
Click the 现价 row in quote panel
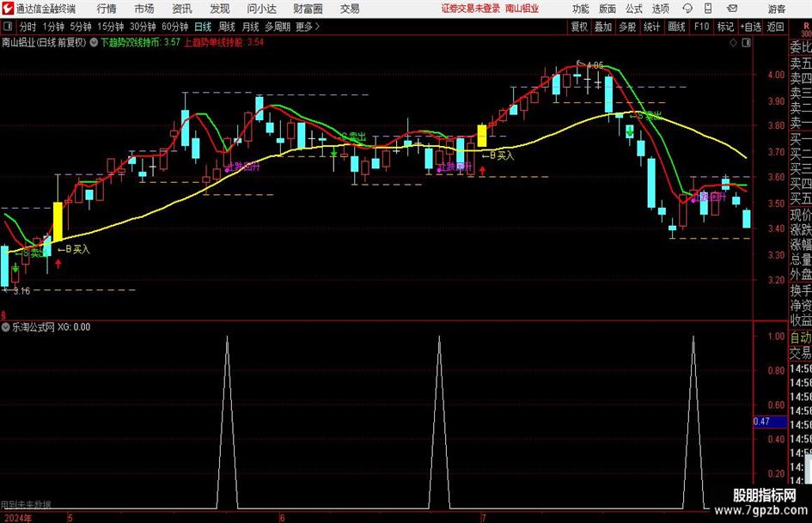tap(800, 215)
